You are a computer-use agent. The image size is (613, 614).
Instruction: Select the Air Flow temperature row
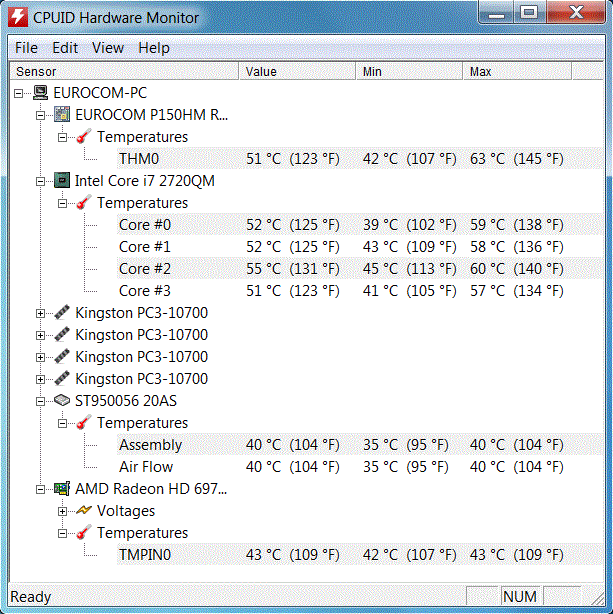[360, 466]
